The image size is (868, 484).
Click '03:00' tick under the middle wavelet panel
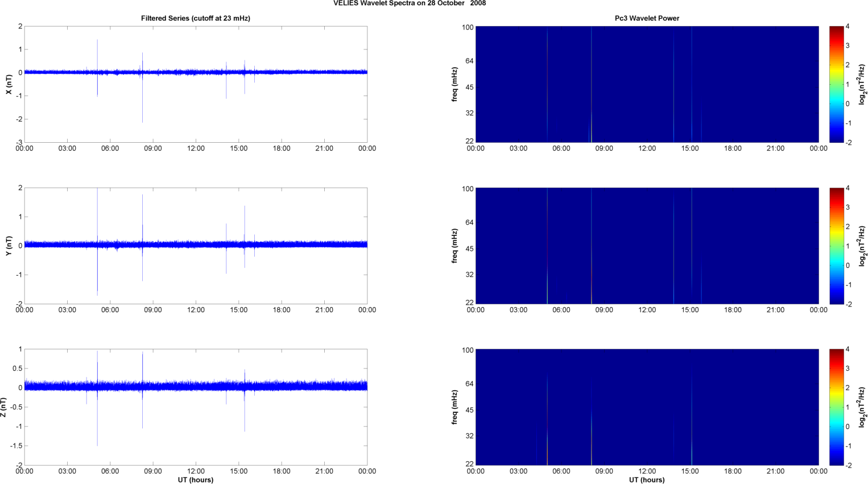[x=518, y=310]
